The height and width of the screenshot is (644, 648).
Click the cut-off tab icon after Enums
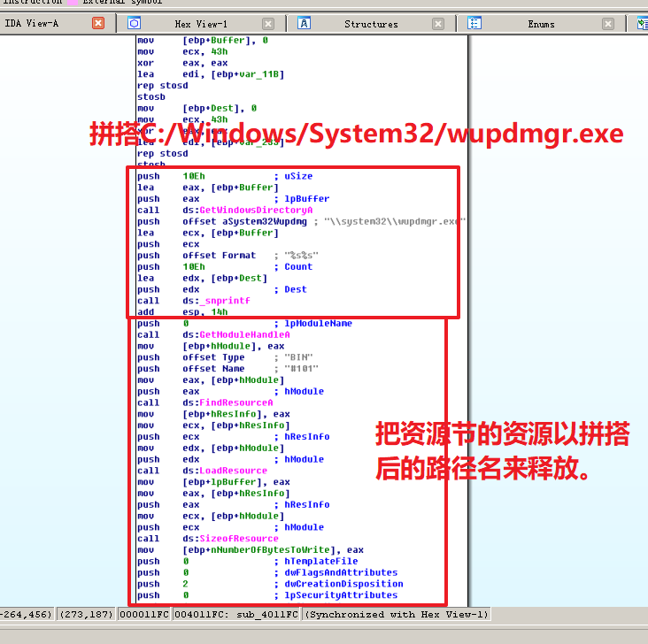point(643,24)
